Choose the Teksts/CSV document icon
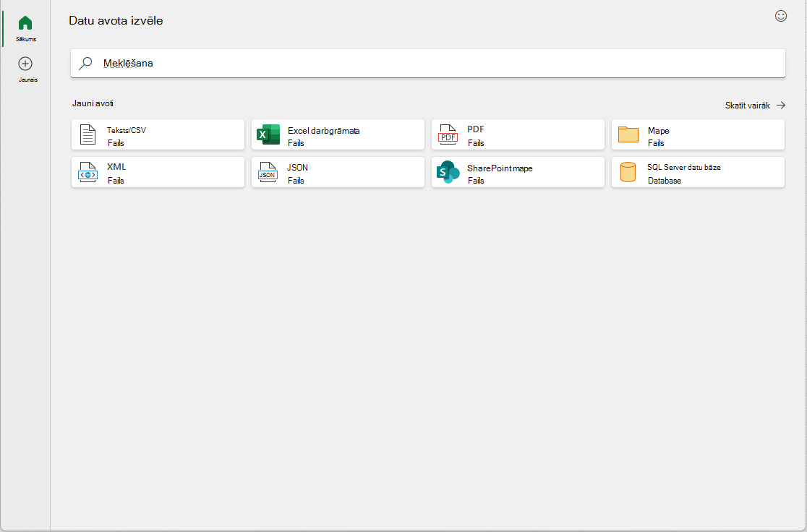807x532 pixels. [88, 134]
